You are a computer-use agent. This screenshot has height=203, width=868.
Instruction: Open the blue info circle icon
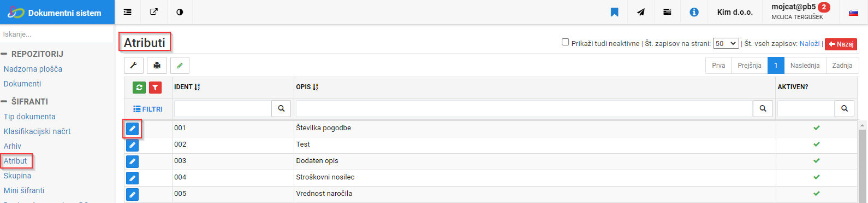tap(694, 12)
